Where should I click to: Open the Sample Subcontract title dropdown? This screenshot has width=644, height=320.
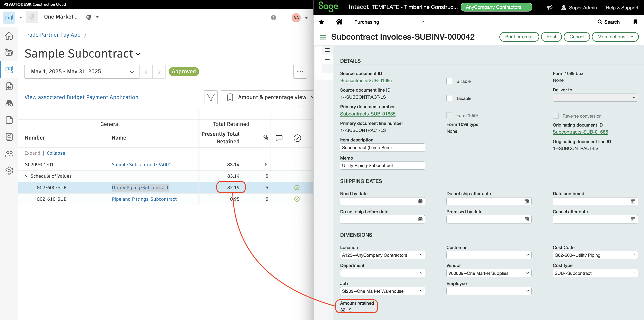(138, 54)
